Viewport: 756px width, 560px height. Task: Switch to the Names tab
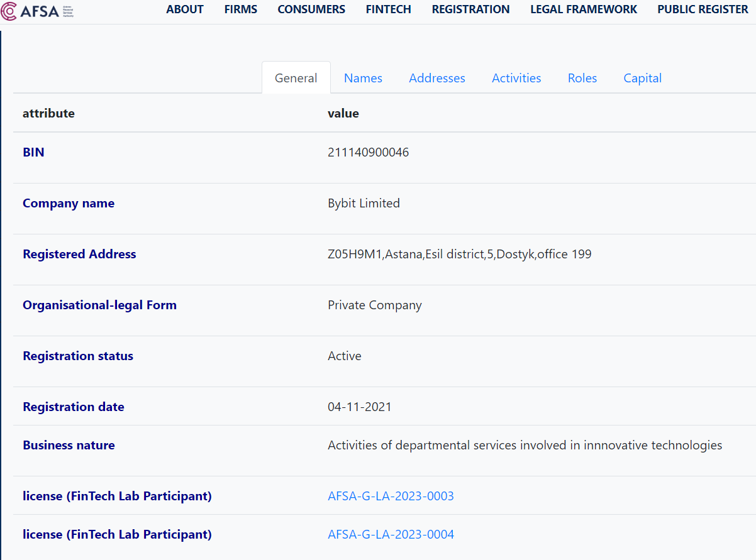coord(363,78)
